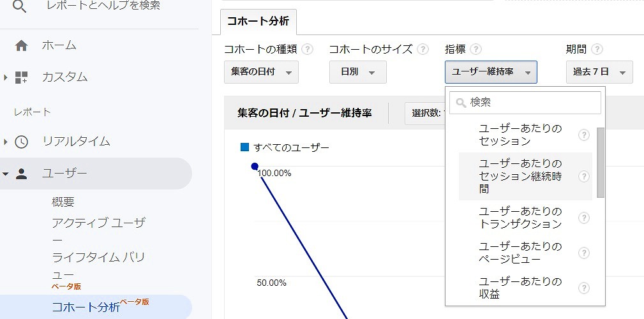
Task: Open the 過去７日 period dropdown
Action: (599, 72)
